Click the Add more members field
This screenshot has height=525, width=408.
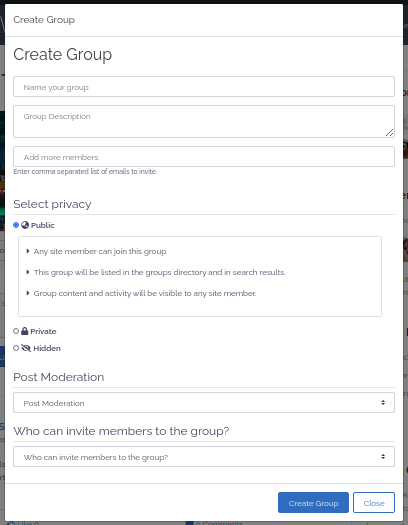tap(204, 156)
